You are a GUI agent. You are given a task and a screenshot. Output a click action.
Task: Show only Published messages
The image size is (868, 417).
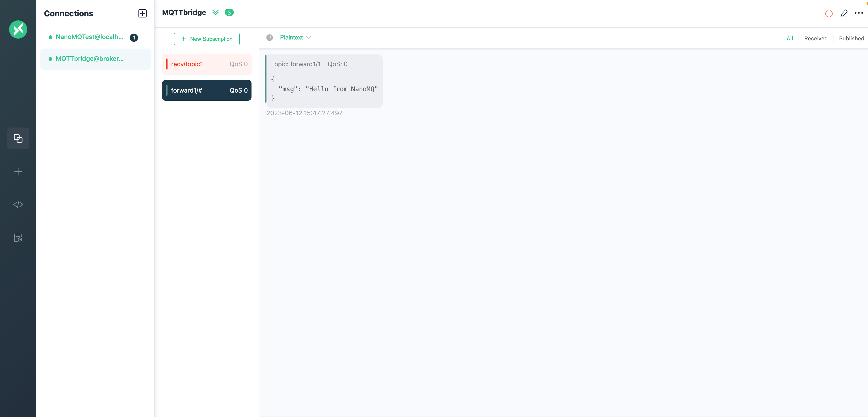pos(851,38)
